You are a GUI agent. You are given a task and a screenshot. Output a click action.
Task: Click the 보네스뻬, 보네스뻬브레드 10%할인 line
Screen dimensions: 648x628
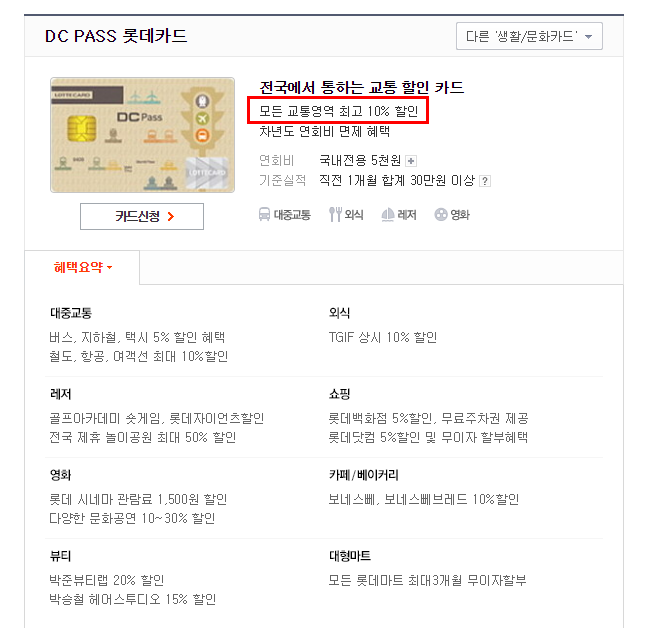(424, 500)
